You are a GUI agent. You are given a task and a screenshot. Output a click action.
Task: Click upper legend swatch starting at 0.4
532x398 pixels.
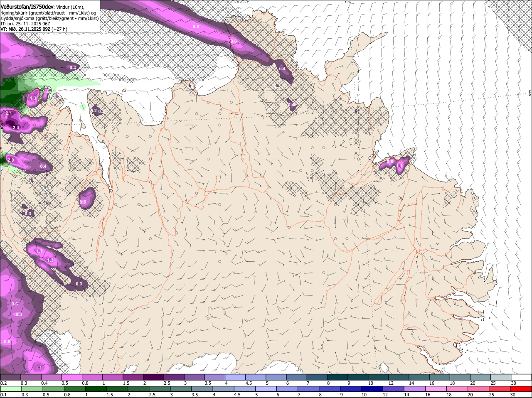[51, 377]
